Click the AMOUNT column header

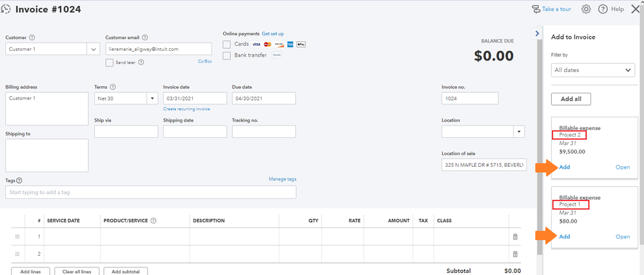(399, 220)
